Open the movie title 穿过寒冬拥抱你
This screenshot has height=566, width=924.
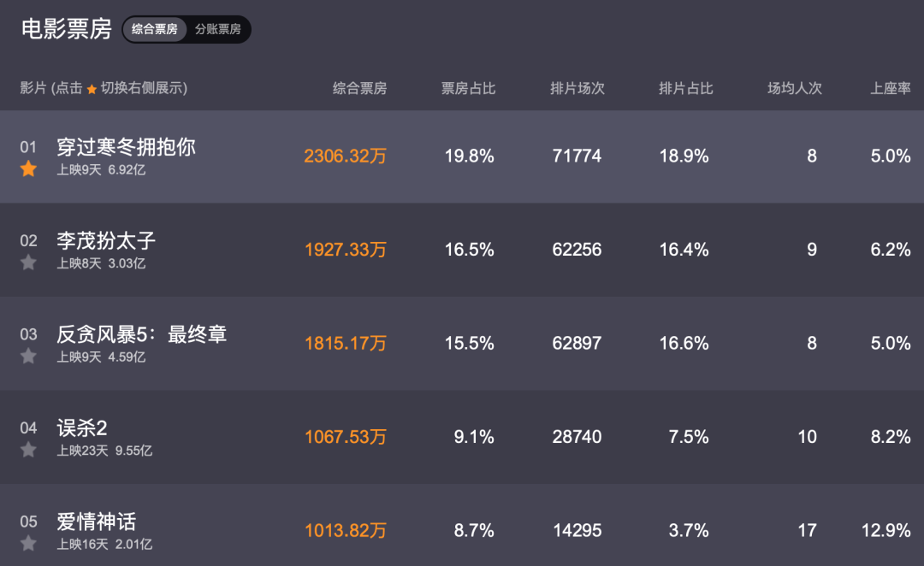[x=126, y=147]
